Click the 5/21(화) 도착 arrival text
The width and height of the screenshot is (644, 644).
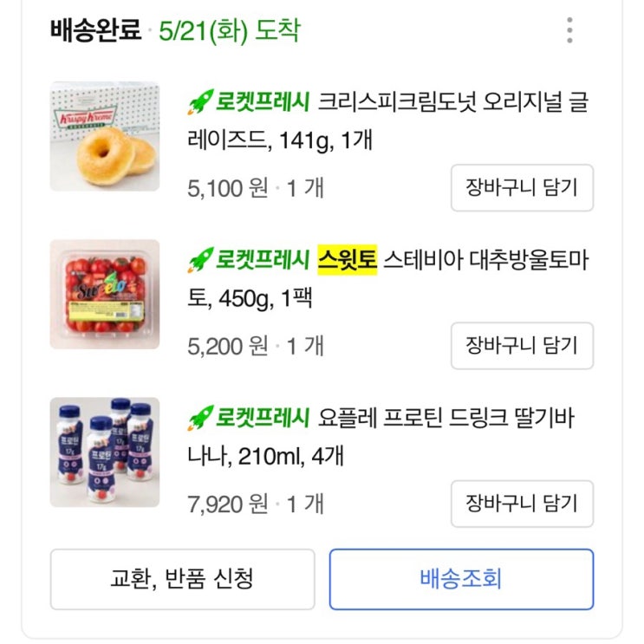click(x=230, y=31)
